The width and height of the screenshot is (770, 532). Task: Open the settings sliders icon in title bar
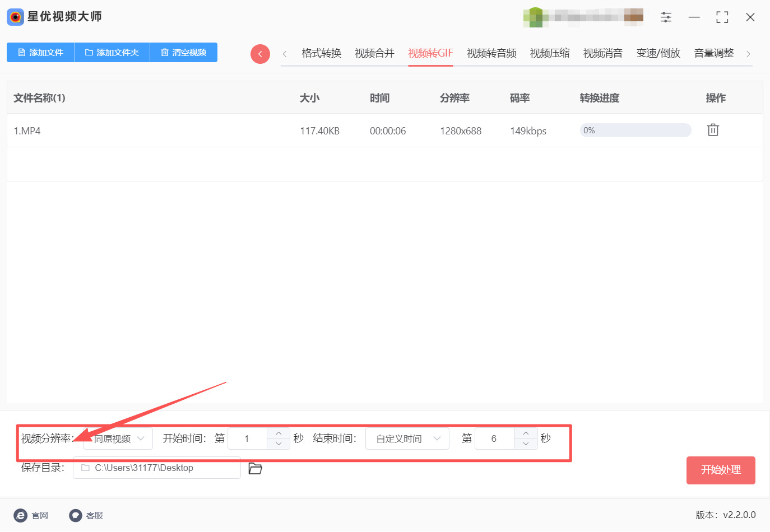pos(666,17)
